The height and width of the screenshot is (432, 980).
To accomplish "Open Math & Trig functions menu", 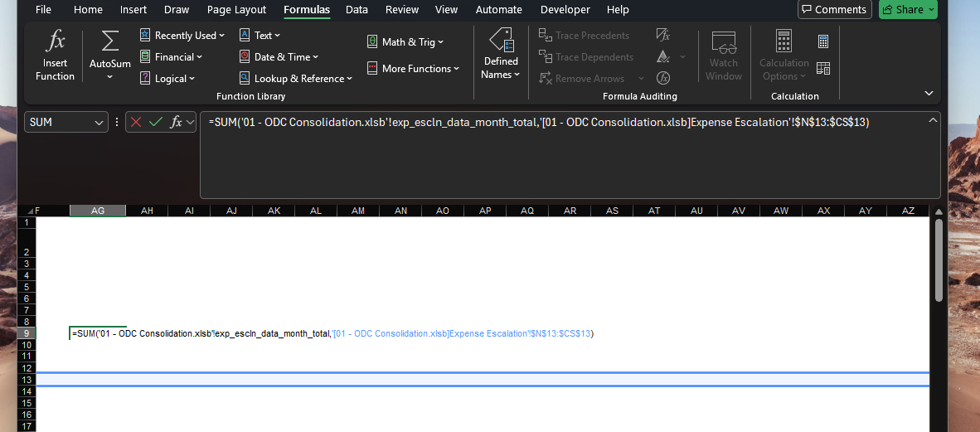I will tap(405, 42).
